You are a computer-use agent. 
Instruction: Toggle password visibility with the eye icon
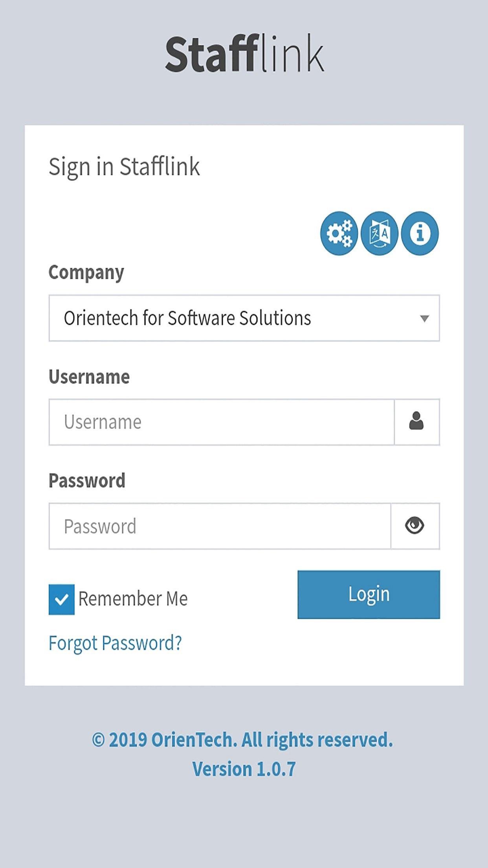415,525
